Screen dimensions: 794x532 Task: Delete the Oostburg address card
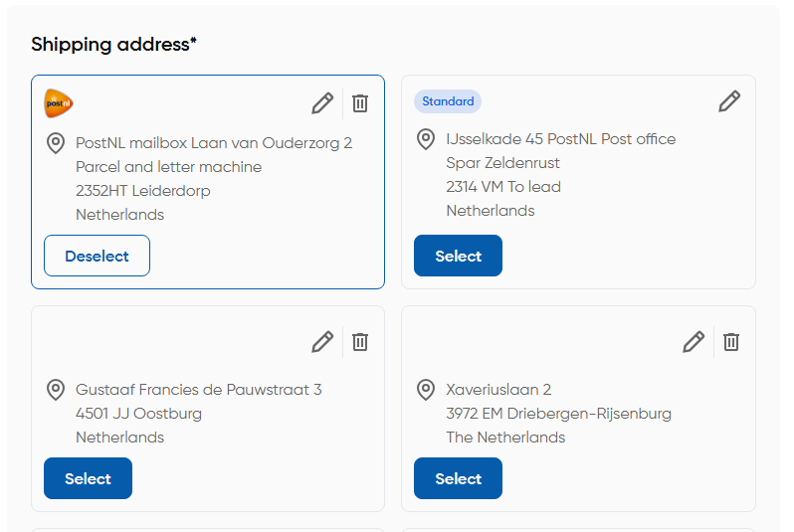[x=360, y=342]
